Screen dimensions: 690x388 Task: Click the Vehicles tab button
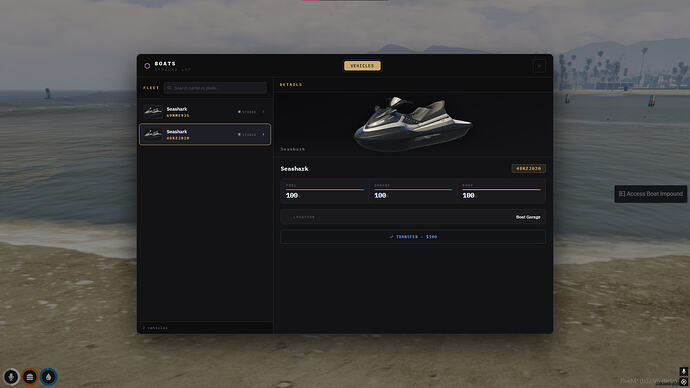pos(362,66)
